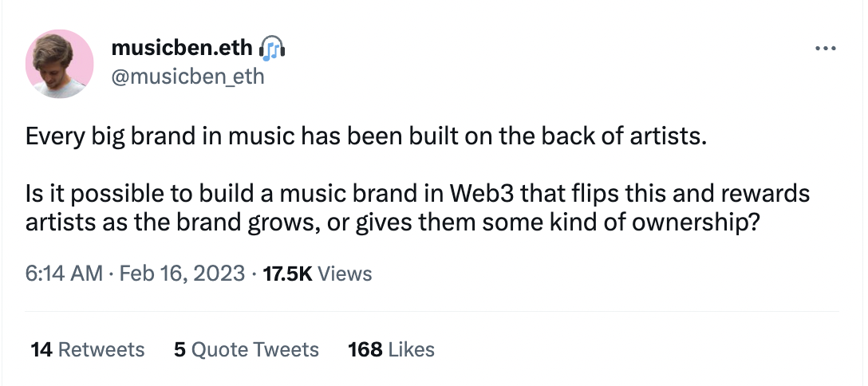Click the number 5 before Quote Tweets

click(180, 349)
